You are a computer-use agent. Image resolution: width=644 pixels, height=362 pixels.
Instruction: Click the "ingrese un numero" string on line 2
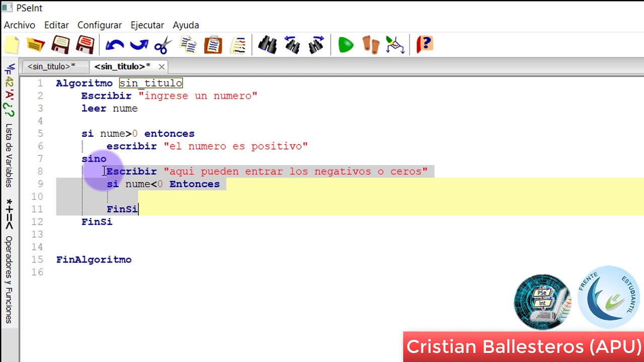[x=198, y=96]
